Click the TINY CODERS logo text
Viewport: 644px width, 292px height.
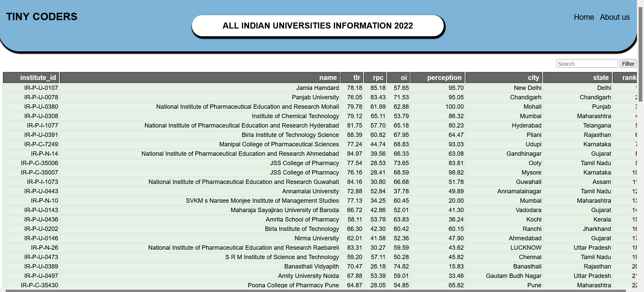coord(42,16)
